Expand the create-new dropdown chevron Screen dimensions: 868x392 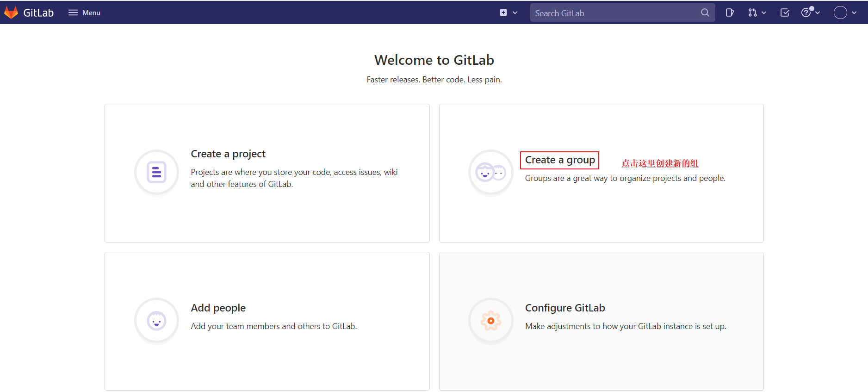(x=515, y=13)
